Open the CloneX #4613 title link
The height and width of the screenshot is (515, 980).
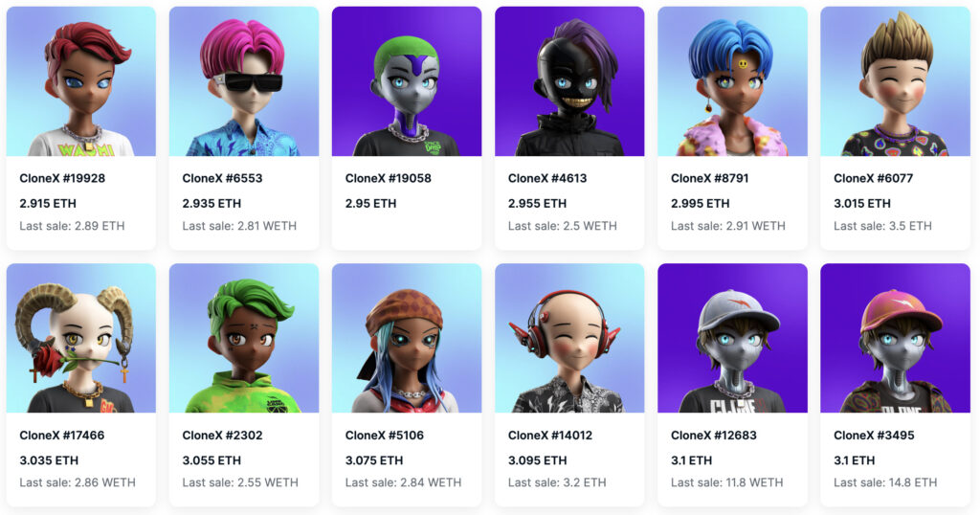pyautogui.click(x=547, y=178)
